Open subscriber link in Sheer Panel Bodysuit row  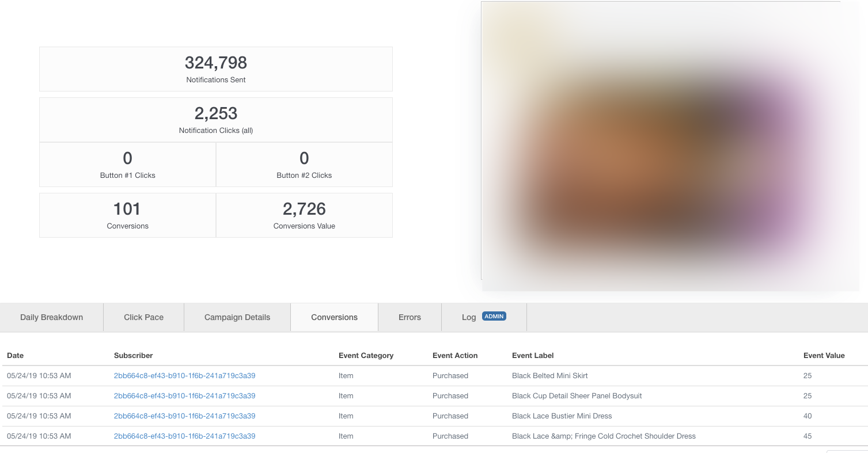coord(185,396)
